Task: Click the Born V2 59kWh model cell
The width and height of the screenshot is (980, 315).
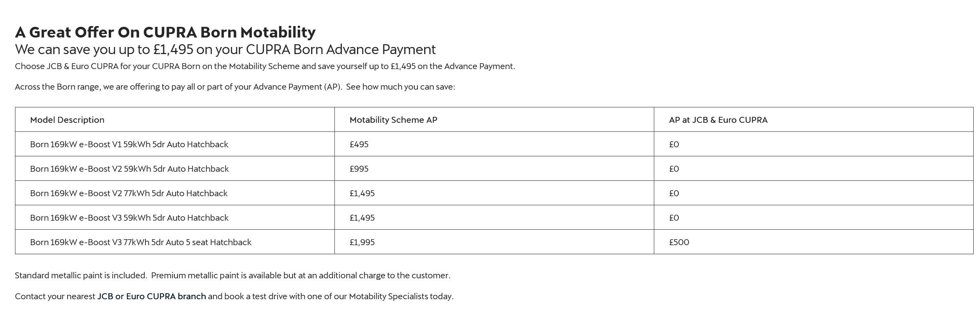Action: pos(129,169)
